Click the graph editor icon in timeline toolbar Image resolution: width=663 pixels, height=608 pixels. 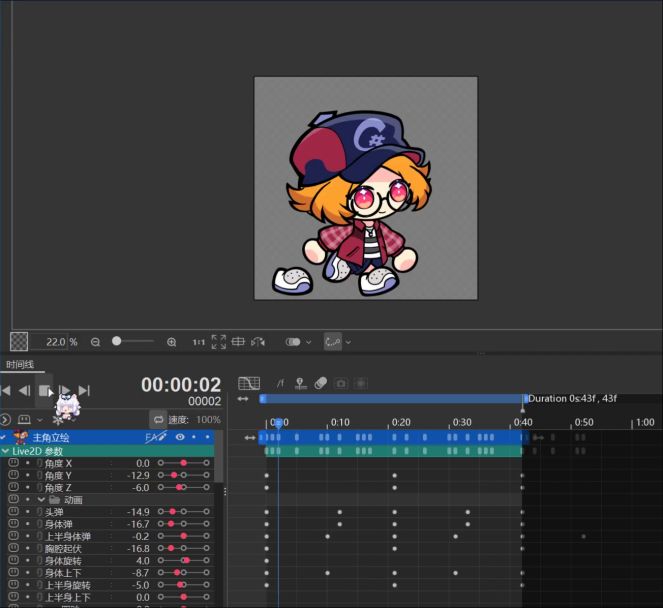tap(248, 383)
